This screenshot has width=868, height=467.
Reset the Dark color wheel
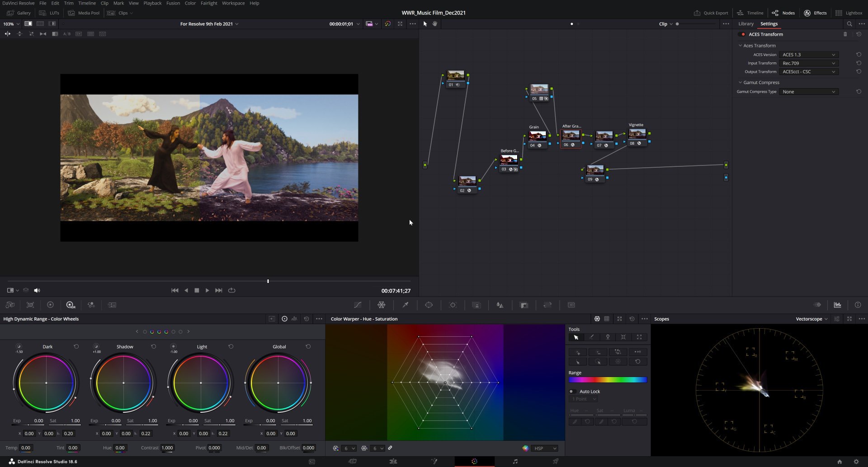pyautogui.click(x=76, y=347)
